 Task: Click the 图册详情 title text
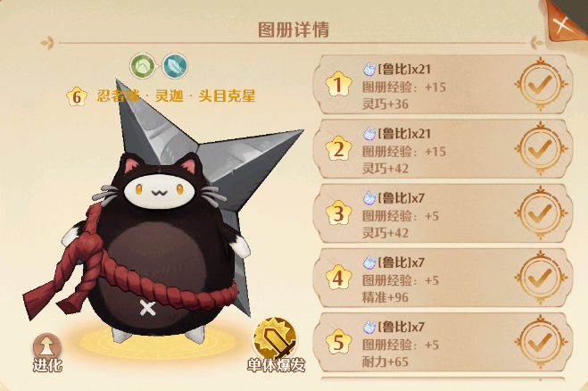pyautogui.click(x=294, y=29)
